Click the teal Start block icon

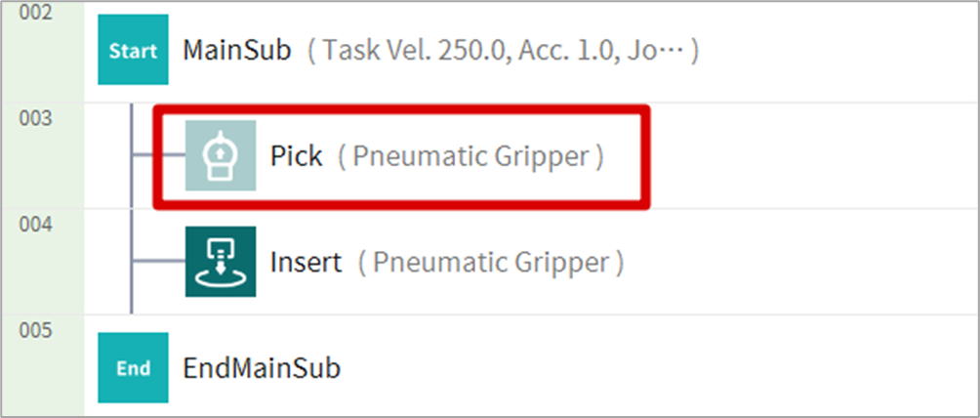pos(133,51)
